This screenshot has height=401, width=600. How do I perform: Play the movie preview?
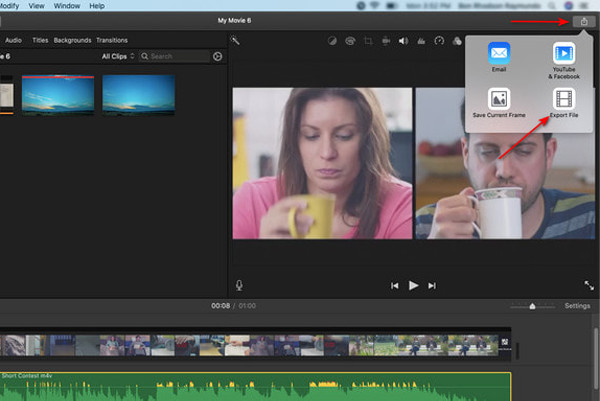(413, 285)
